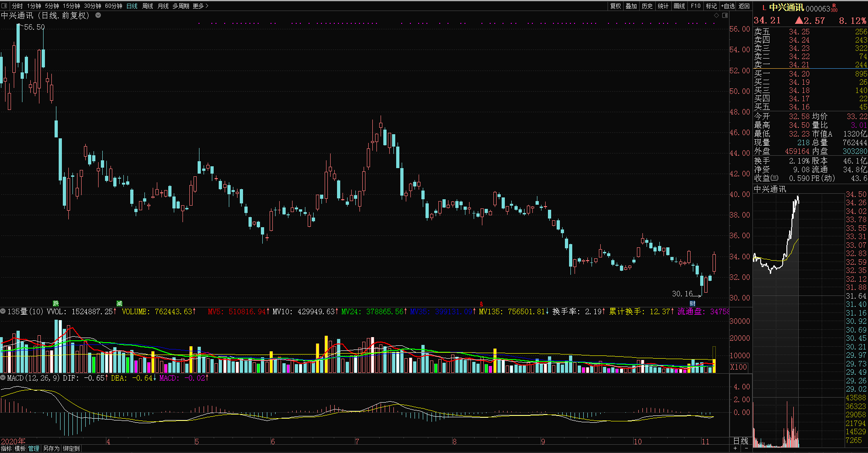The height and width of the screenshot is (453, 868).
Task: Click the 56.50 high price label
Action: (34, 27)
